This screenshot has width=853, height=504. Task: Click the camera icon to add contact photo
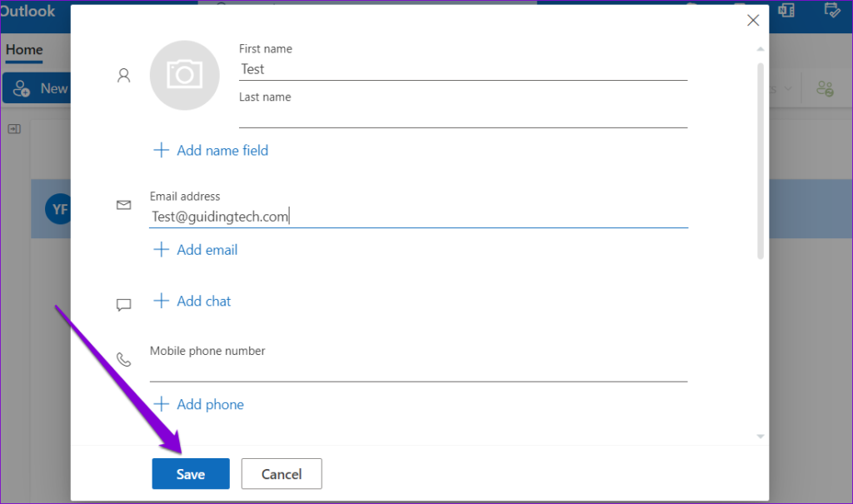click(x=184, y=75)
